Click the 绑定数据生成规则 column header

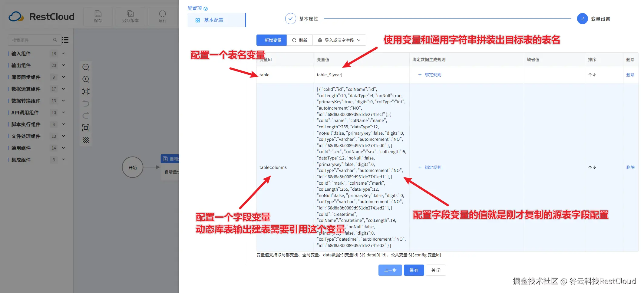(x=467, y=60)
